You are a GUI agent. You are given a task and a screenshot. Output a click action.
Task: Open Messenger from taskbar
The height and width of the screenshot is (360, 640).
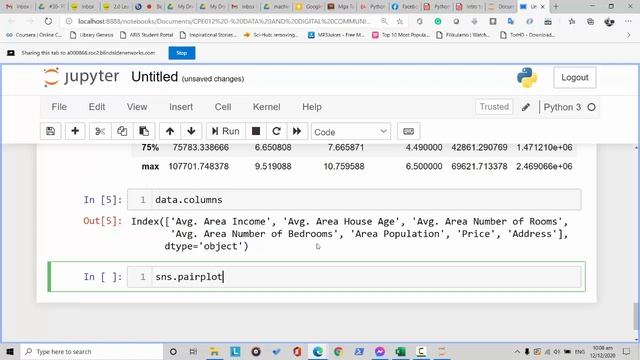click(380, 351)
